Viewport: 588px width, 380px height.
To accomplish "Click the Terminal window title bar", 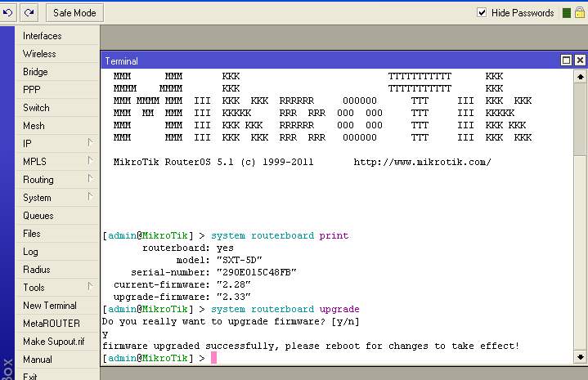I will tap(330, 60).
